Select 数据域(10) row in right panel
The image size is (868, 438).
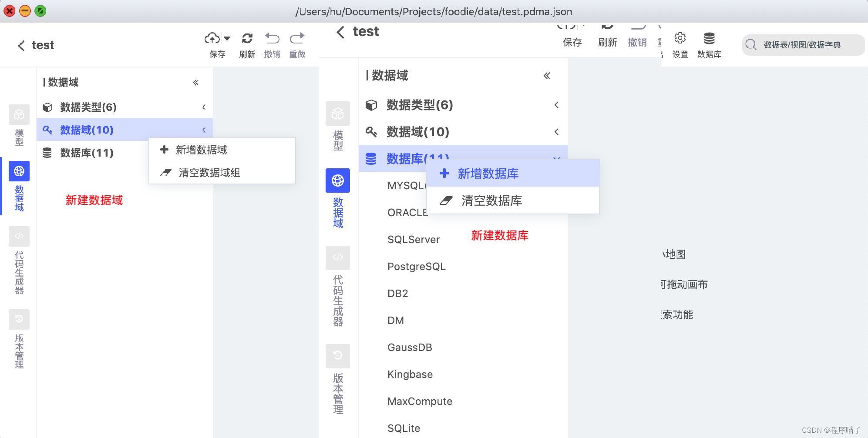pos(463,132)
